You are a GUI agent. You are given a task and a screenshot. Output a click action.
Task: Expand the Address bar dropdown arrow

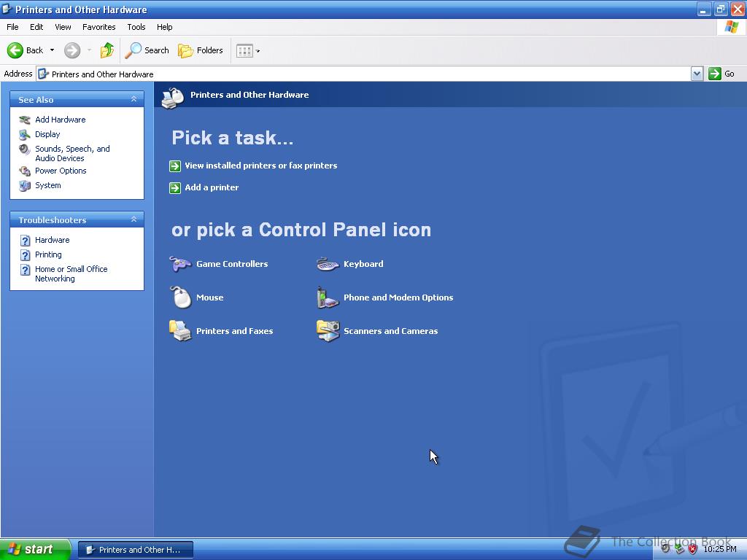pyautogui.click(x=697, y=74)
